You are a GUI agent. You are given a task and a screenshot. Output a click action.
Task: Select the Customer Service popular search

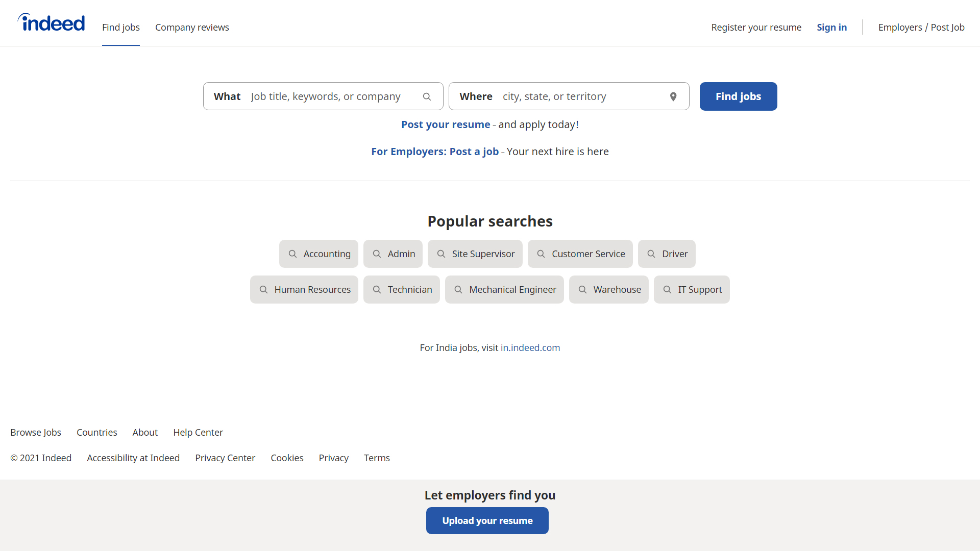pyautogui.click(x=580, y=254)
